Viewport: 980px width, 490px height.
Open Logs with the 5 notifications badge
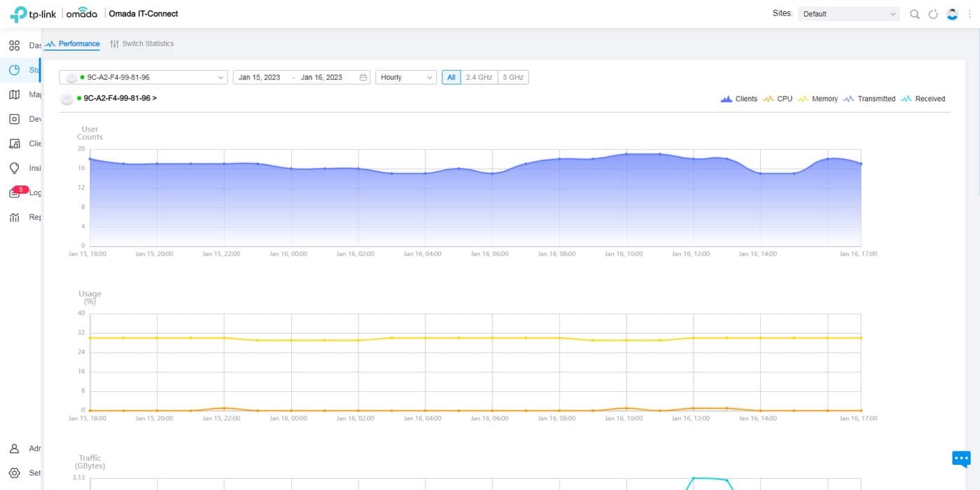15,193
